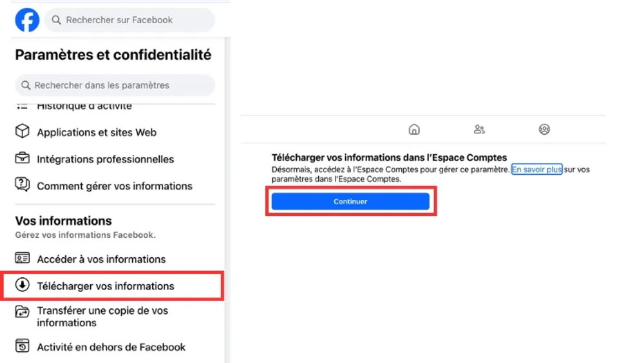The width and height of the screenshot is (644, 363).
Task: Click the Rechercher dans les paramètres field
Action: [x=115, y=85]
